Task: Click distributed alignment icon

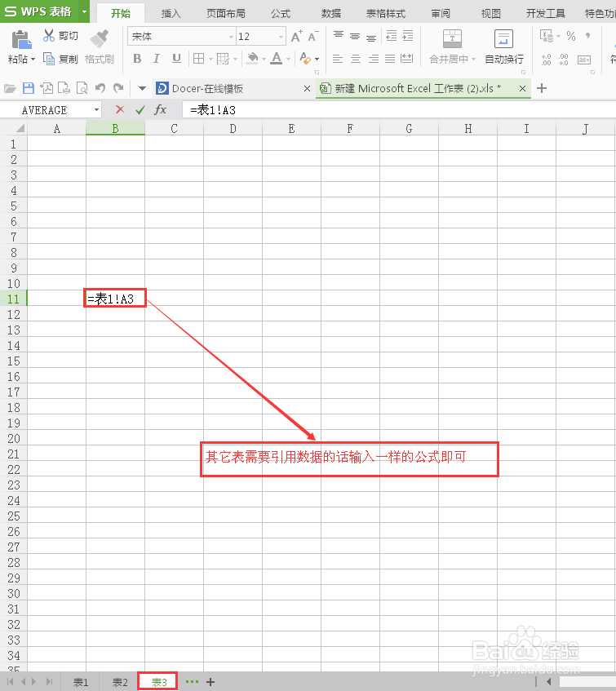Action: point(406,59)
